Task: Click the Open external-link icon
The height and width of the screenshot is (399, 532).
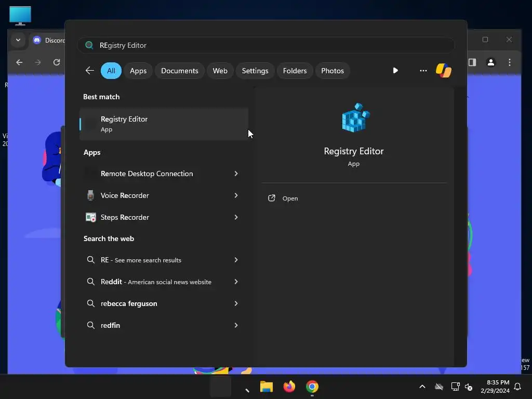Action: (x=271, y=198)
